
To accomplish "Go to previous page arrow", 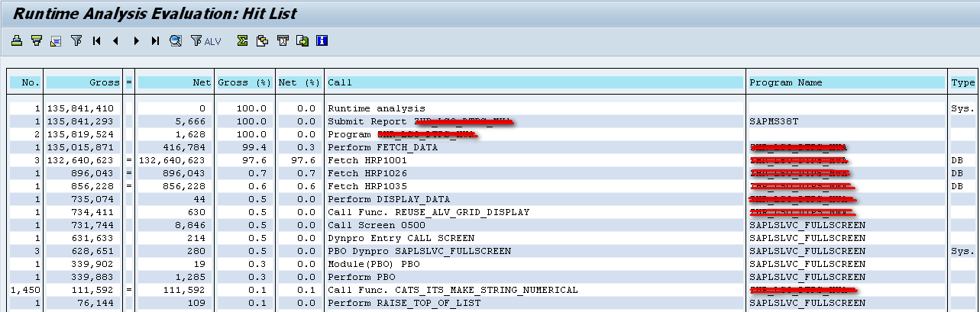I will 116,41.
